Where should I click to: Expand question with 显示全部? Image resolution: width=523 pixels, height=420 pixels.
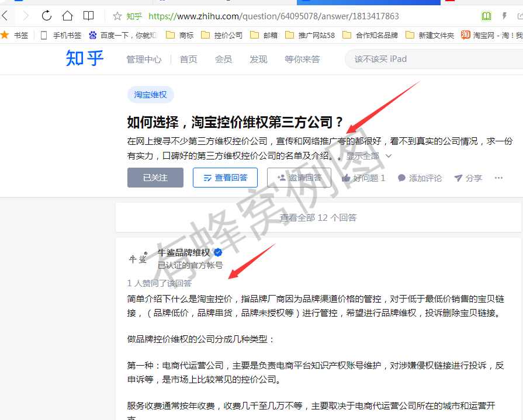click(x=369, y=156)
